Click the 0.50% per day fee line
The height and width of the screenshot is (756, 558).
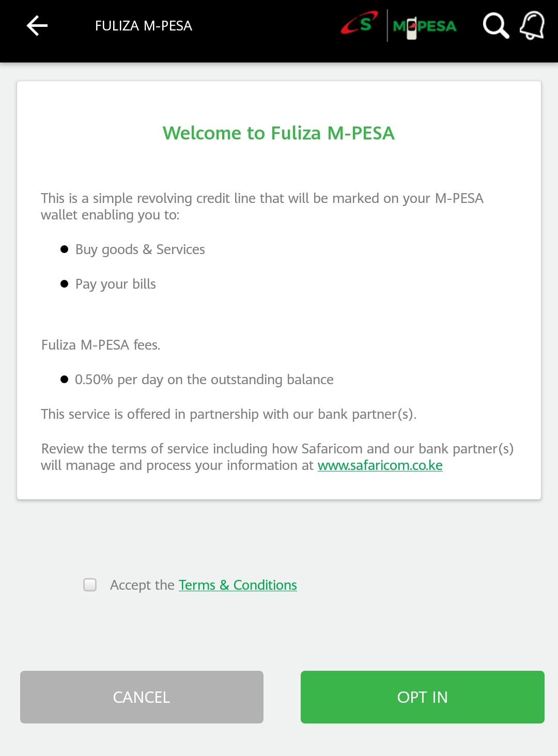click(x=204, y=380)
